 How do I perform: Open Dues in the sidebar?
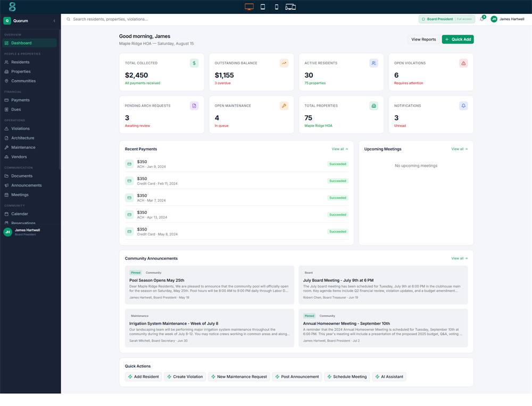(29, 109)
